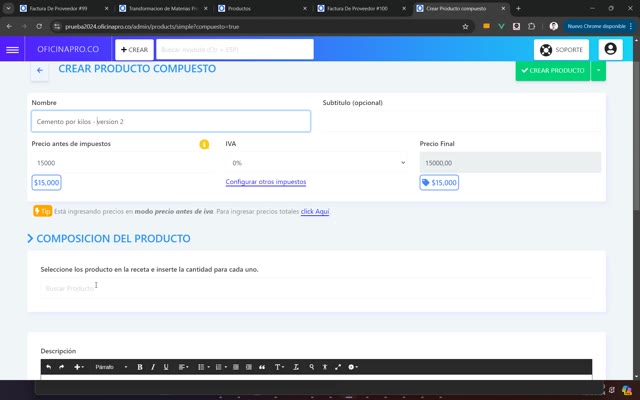Clear formatting in the description editor
Viewport: 640px width, 400px height.
296,367
